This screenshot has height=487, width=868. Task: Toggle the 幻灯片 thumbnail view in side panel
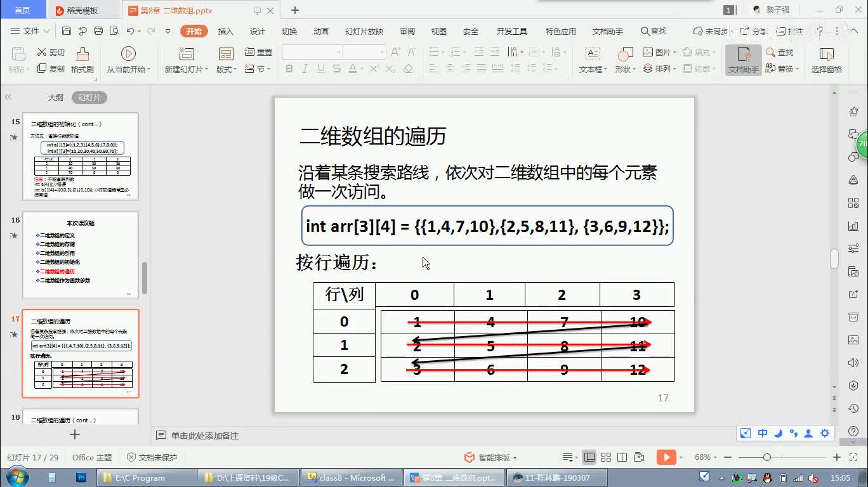[x=89, y=98]
